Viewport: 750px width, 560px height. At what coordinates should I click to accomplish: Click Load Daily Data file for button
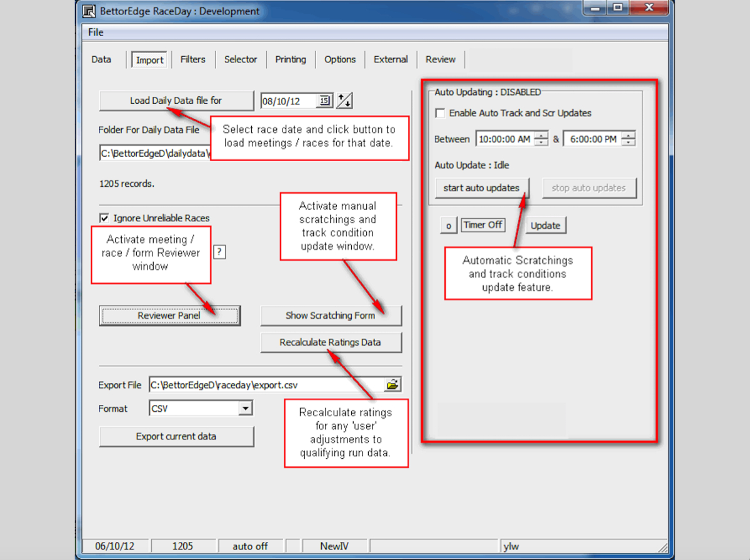176,101
